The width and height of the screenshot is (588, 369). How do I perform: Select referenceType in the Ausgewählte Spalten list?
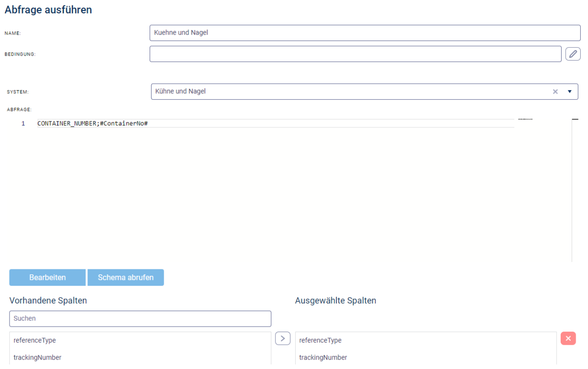320,340
